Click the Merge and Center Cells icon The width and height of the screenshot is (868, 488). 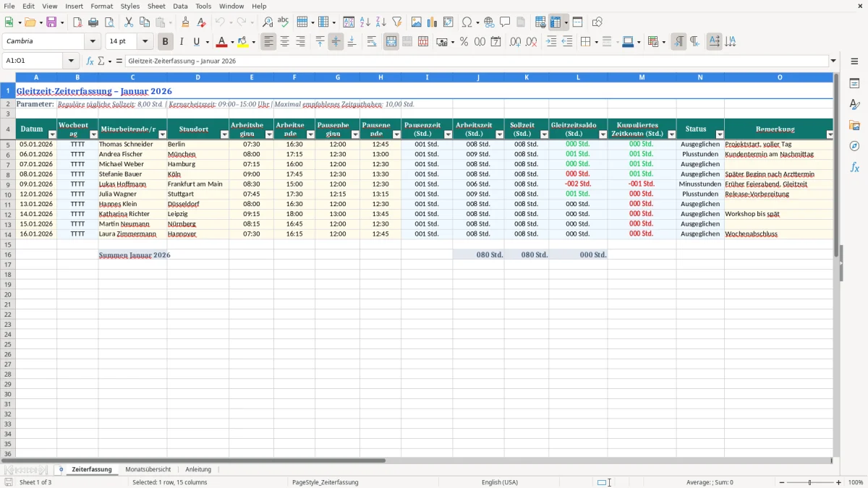[391, 42]
